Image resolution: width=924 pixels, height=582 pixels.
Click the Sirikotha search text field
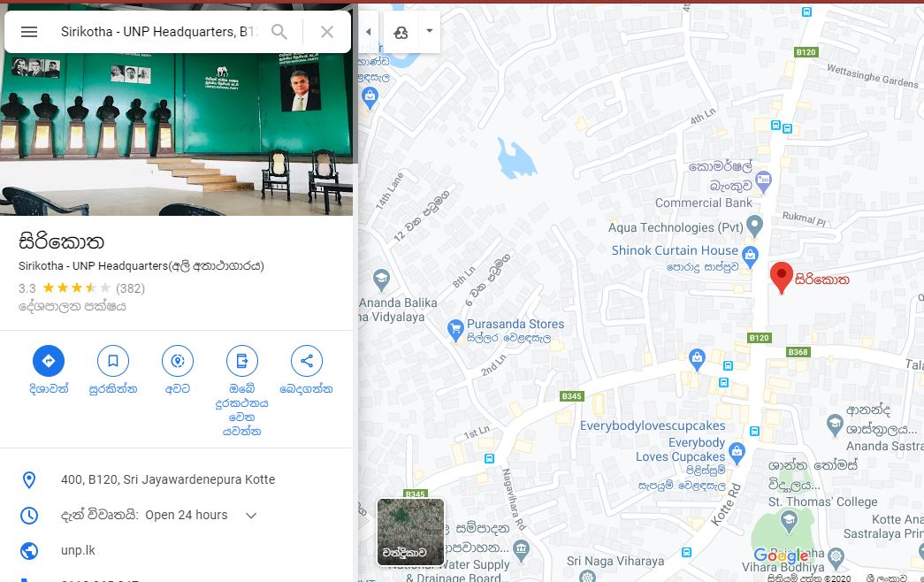(159, 32)
